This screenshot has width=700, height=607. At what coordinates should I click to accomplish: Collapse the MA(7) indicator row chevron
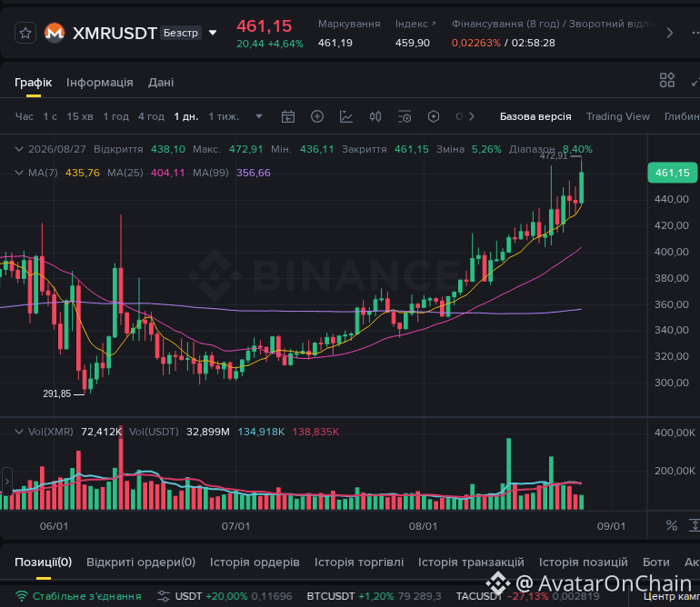coord(19,173)
